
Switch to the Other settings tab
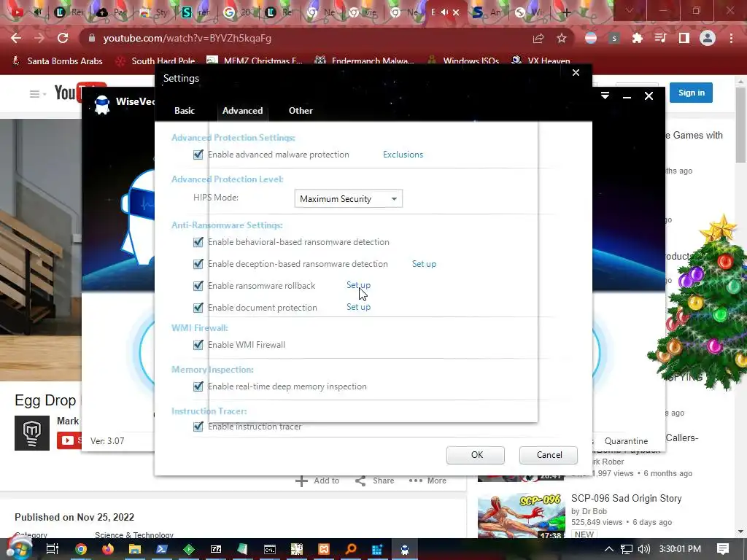coord(301,111)
